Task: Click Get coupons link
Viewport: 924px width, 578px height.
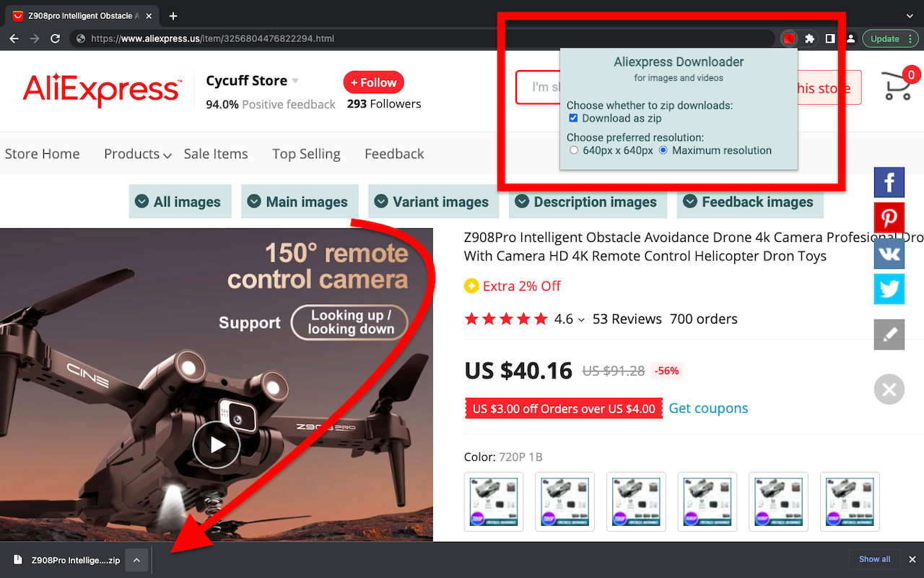Action: tap(708, 408)
